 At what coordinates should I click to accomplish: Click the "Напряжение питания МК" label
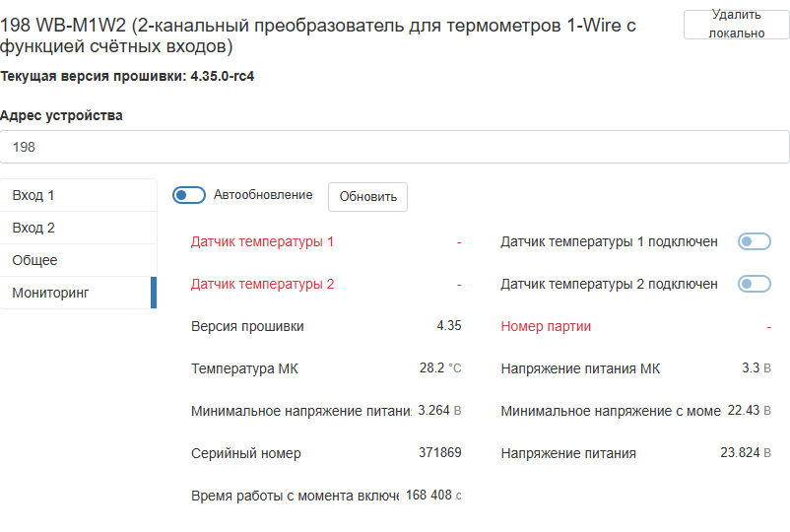pyautogui.click(x=580, y=368)
